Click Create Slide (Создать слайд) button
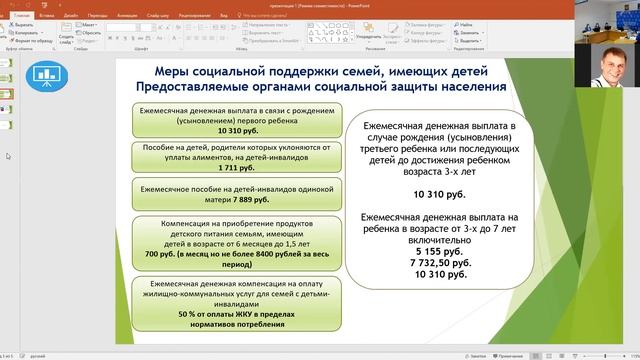Screen dimensions: 640x360 (66, 33)
